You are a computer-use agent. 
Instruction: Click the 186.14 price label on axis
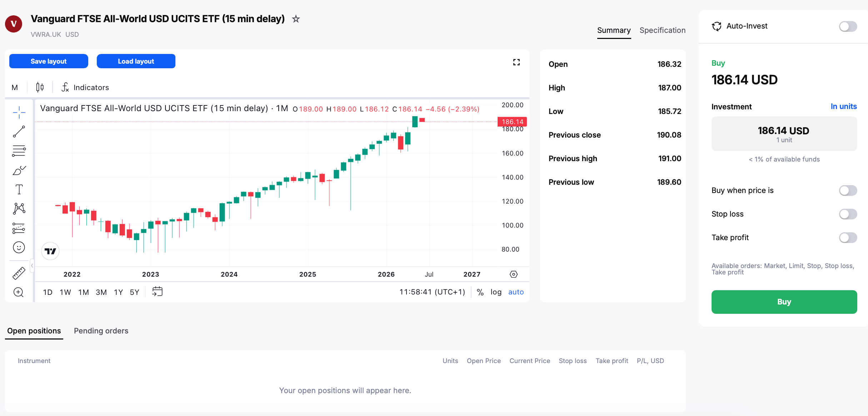click(512, 122)
